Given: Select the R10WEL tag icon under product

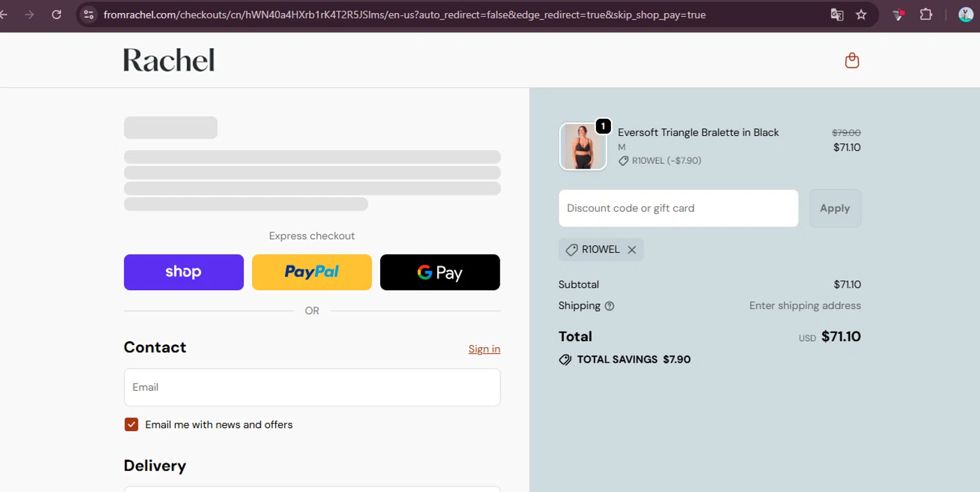Looking at the screenshot, I should coord(623,161).
